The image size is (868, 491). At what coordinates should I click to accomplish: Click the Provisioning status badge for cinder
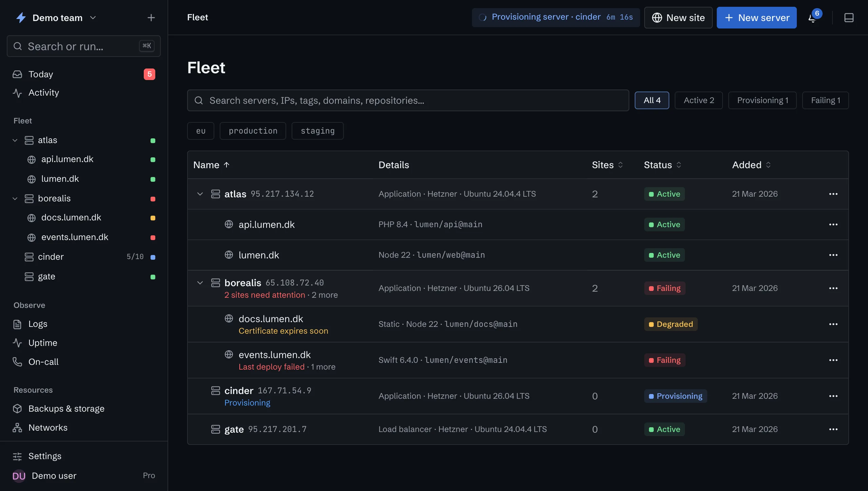(x=676, y=396)
